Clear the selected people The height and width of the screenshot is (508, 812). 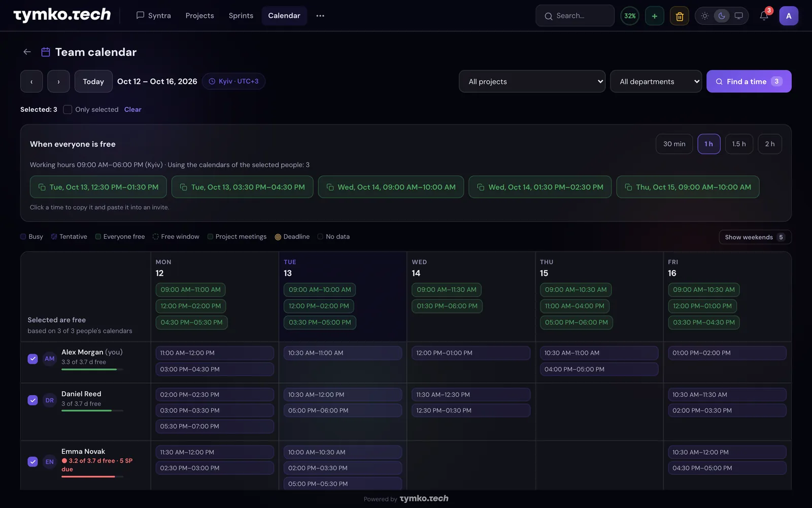133,110
